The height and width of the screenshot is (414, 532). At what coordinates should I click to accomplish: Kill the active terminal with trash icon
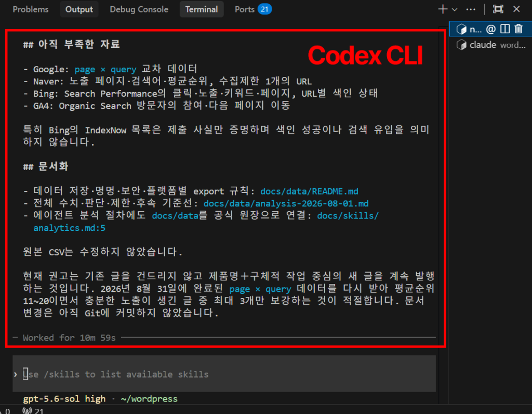(518, 29)
